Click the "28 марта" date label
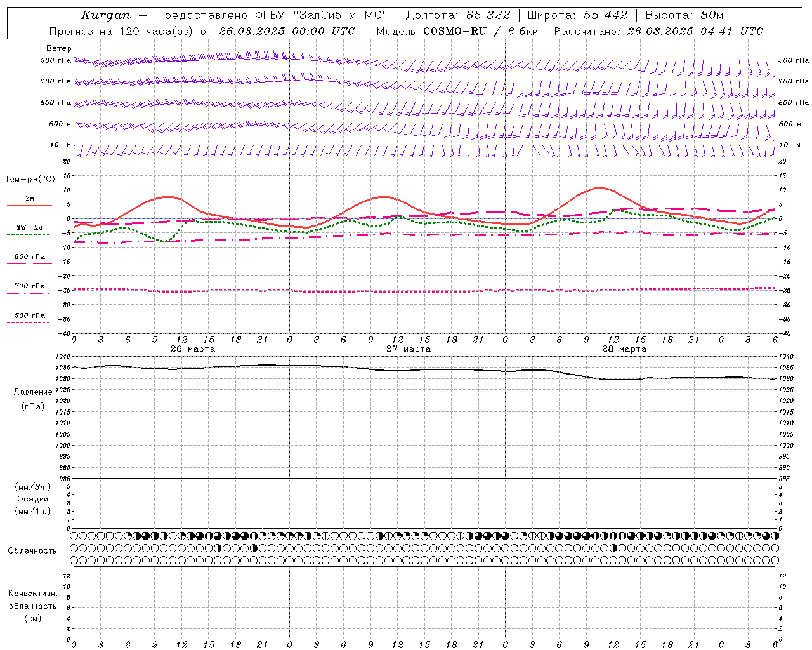The width and height of the screenshot is (812, 650). [x=624, y=349]
